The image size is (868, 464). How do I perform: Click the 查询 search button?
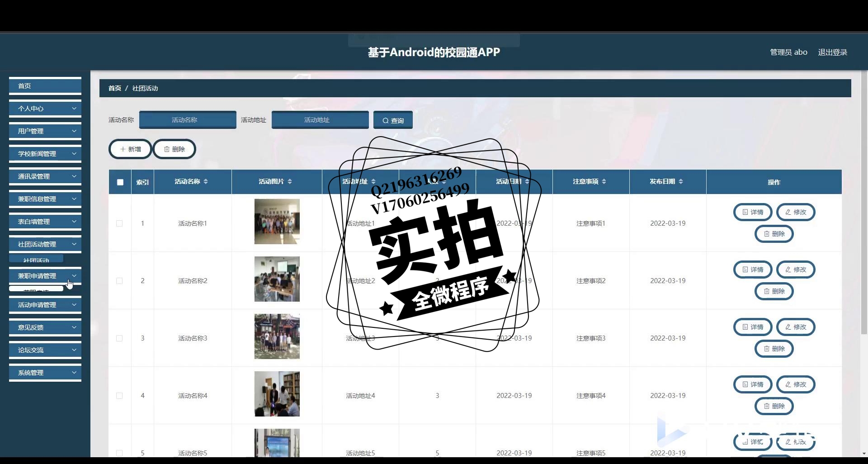click(393, 120)
